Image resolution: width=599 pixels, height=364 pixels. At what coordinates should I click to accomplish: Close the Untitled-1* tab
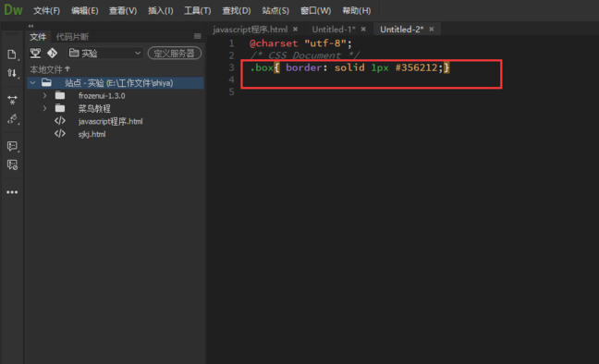pyautogui.click(x=363, y=29)
